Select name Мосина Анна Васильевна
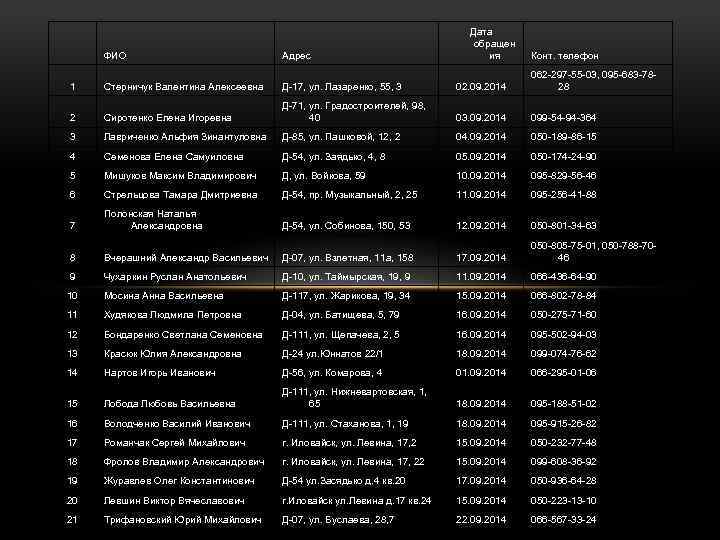 pyautogui.click(x=164, y=296)
